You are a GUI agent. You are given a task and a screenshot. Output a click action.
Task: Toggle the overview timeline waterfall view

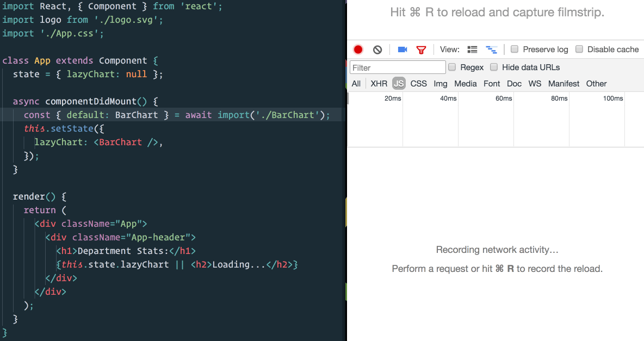click(491, 49)
